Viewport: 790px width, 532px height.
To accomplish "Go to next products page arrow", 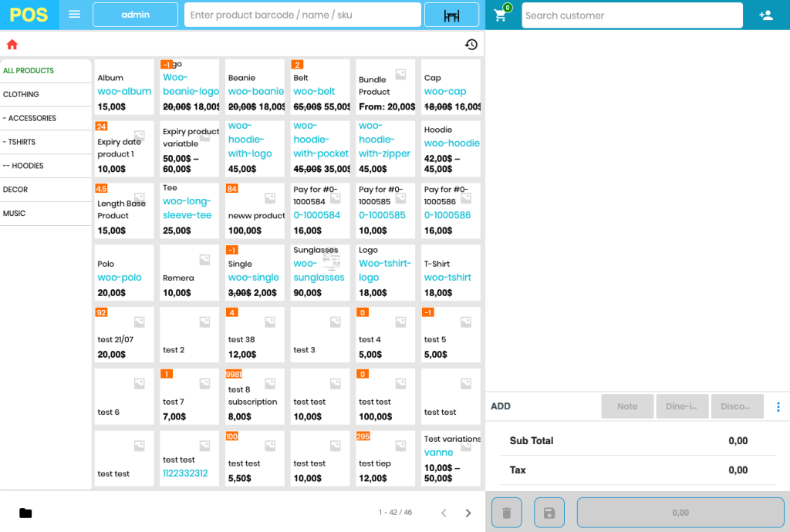I will click(468, 513).
